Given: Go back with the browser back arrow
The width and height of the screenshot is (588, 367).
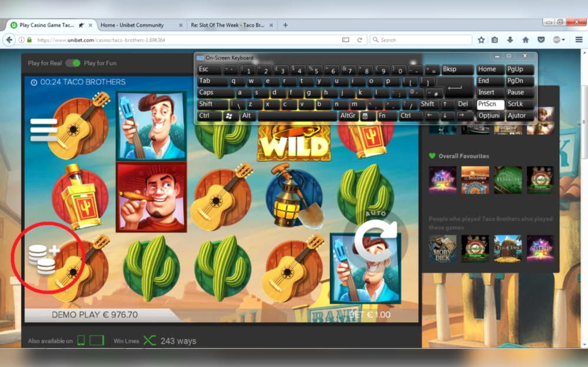Looking at the screenshot, I should click(x=9, y=40).
